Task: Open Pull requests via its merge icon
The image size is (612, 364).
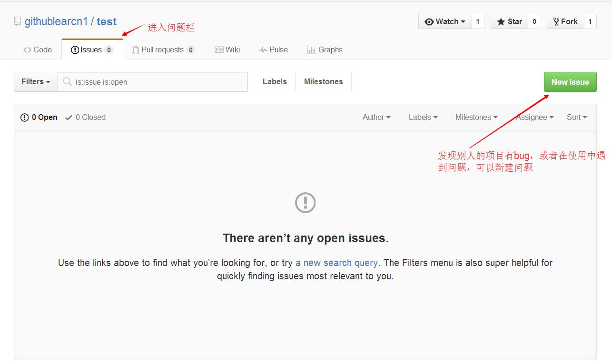Action: coord(136,49)
